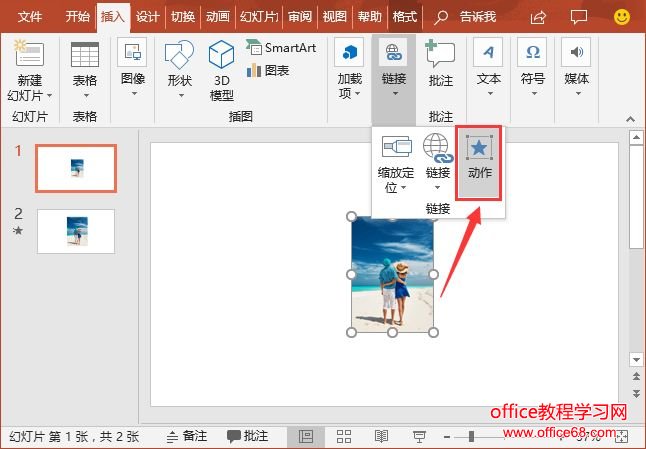
Task: Open the Comments pane speech-bubble icon
Action: pyautogui.click(x=578, y=17)
